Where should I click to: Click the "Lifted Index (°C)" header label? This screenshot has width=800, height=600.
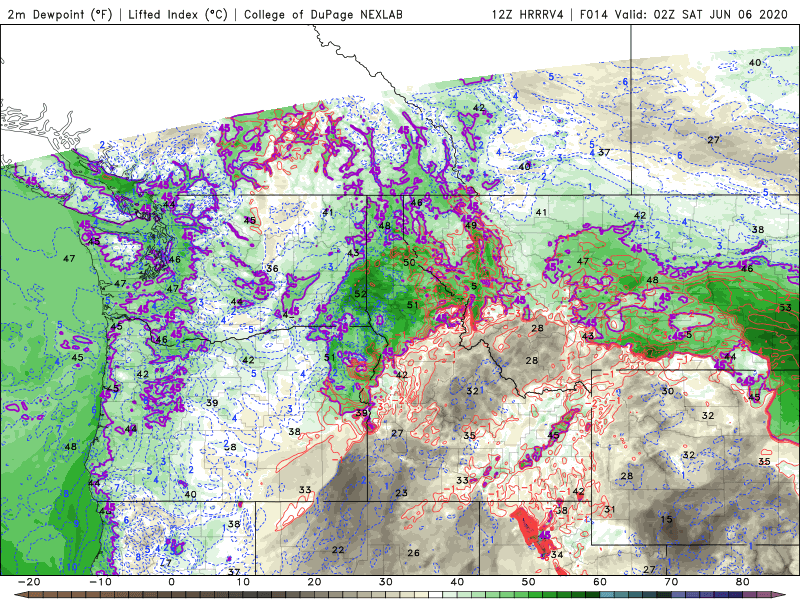click(x=178, y=14)
